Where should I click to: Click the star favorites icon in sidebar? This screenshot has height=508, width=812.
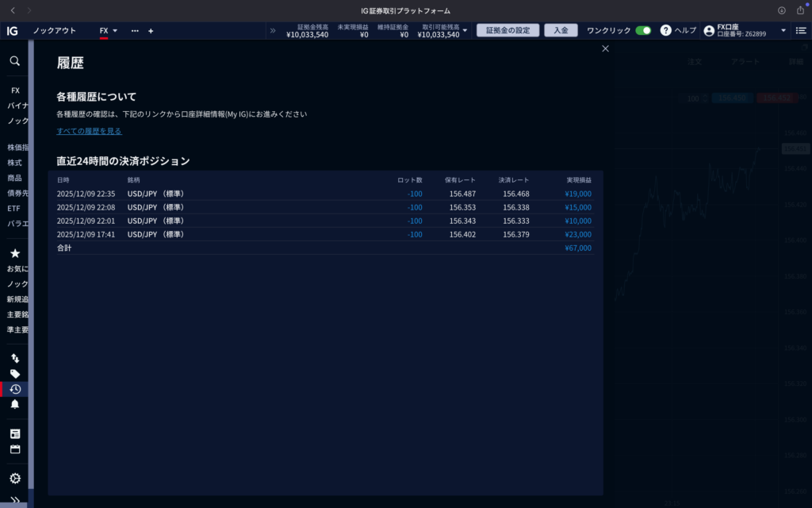(14, 253)
